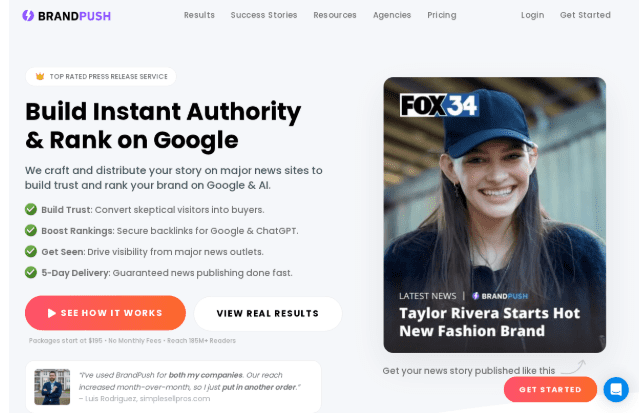This screenshot has width=643, height=415.
Task: Click the floating red Get Started button
Action: [550, 390]
